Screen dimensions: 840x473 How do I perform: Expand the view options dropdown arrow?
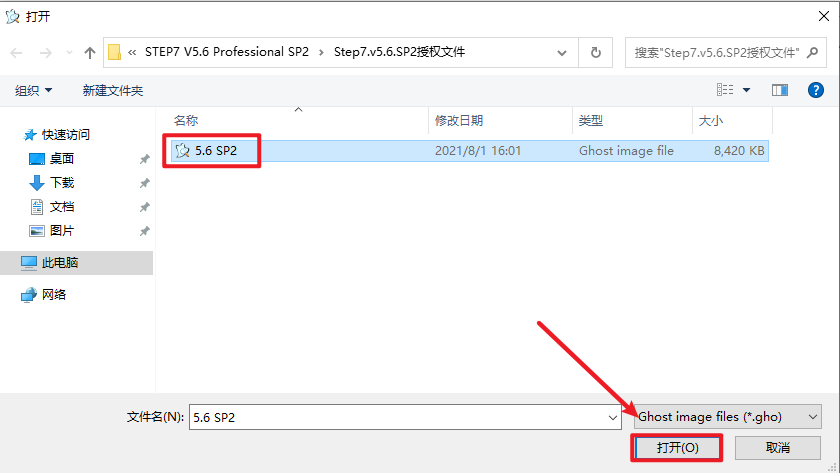click(x=746, y=90)
